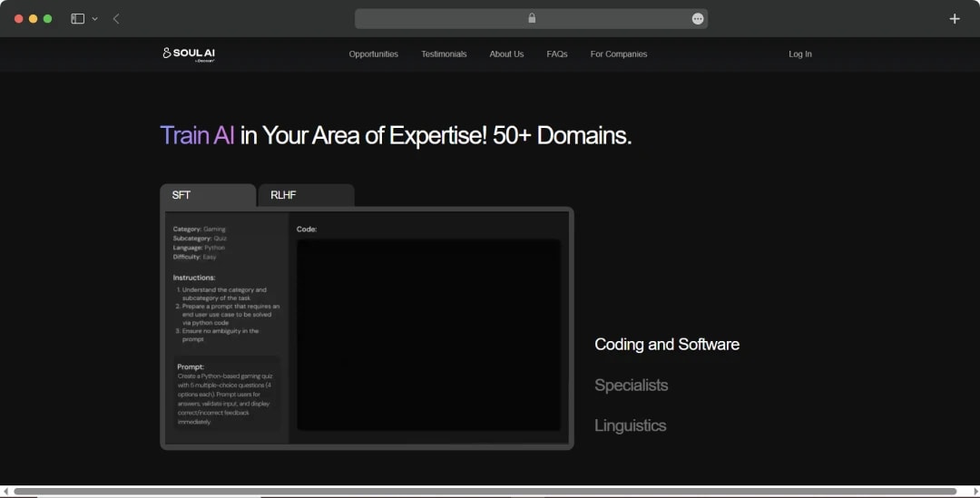Click the macOS green maximize button
Image resolution: width=980 pixels, height=498 pixels.
tap(47, 19)
